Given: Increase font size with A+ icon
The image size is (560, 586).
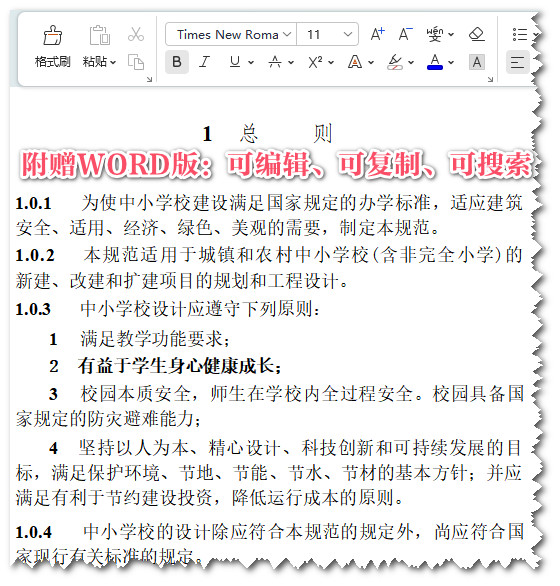Looking at the screenshot, I should 378,34.
